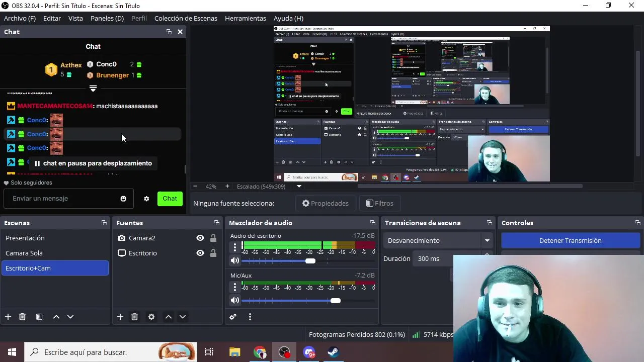Move scene up
Screen dimensions: 644x362
[x=56, y=317]
